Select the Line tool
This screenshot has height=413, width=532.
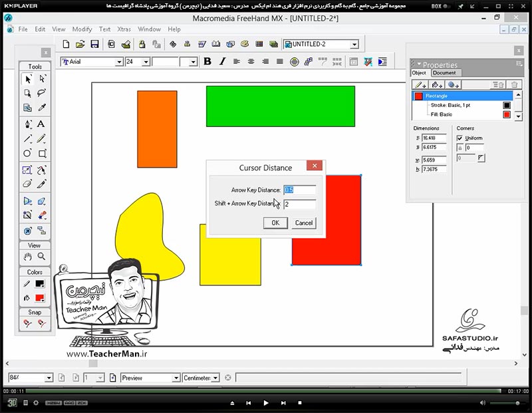pos(27,138)
